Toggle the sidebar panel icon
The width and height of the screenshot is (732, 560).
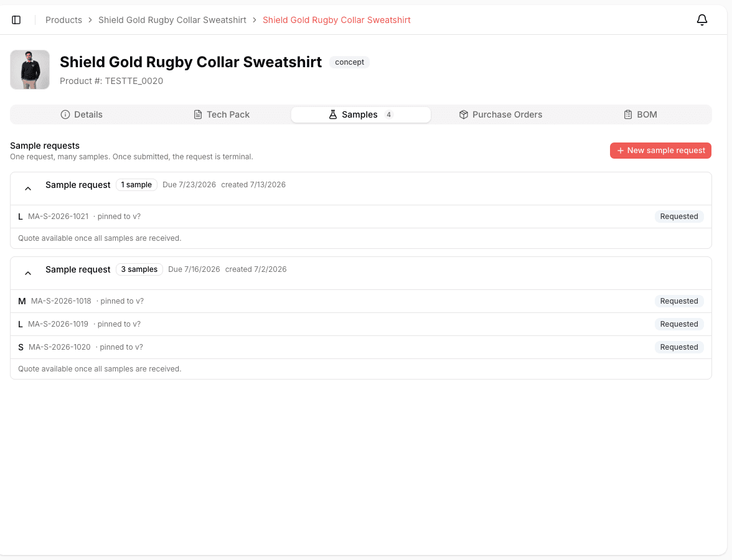[16, 20]
